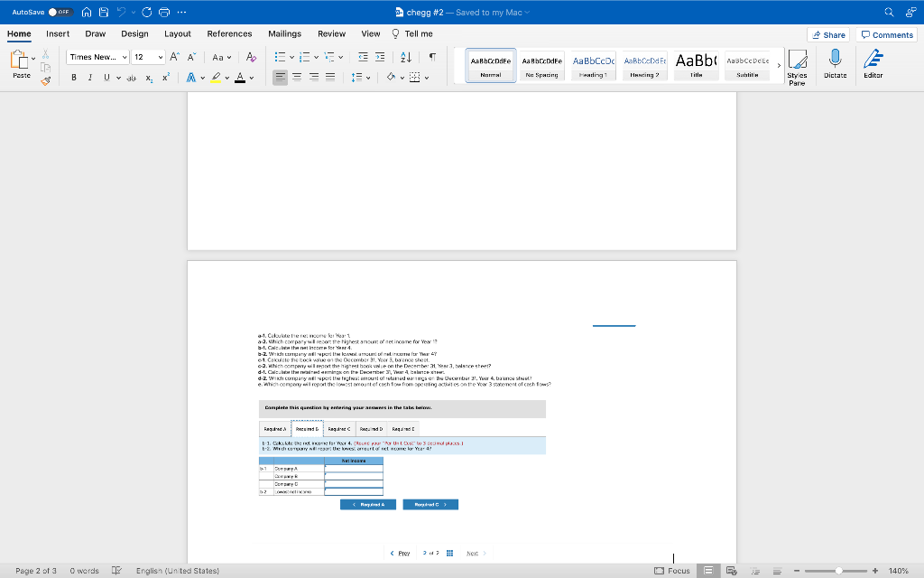Click the Decrease Indent icon
924x578 pixels.
click(363, 57)
